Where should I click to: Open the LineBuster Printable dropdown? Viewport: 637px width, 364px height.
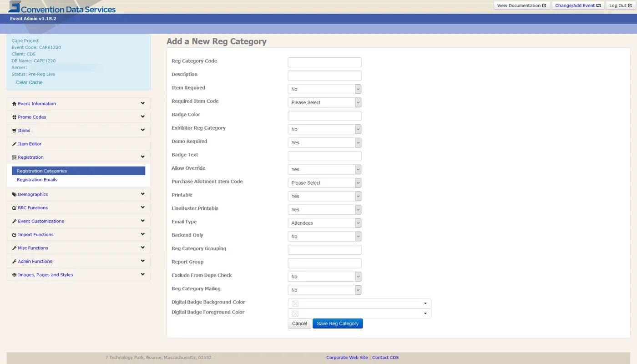[x=324, y=210]
